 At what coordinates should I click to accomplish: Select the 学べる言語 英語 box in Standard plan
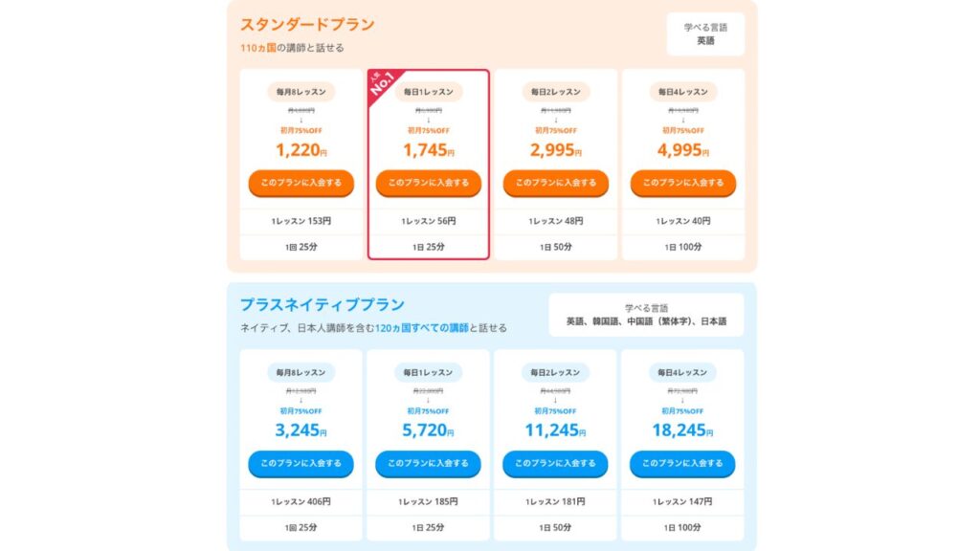(x=705, y=34)
